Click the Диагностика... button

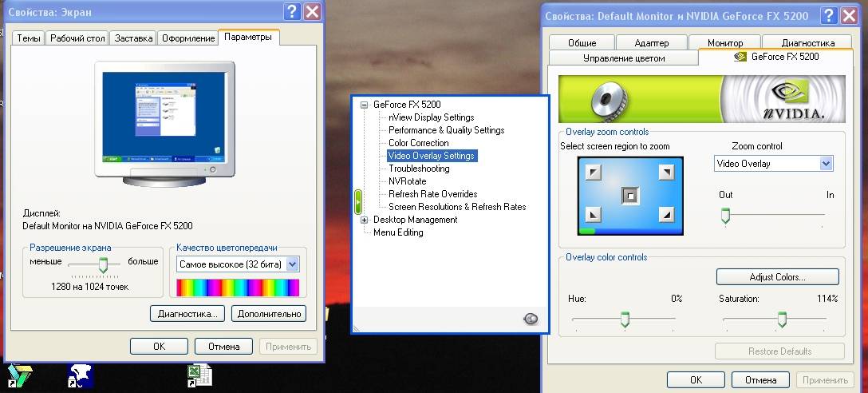[x=187, y=314]
